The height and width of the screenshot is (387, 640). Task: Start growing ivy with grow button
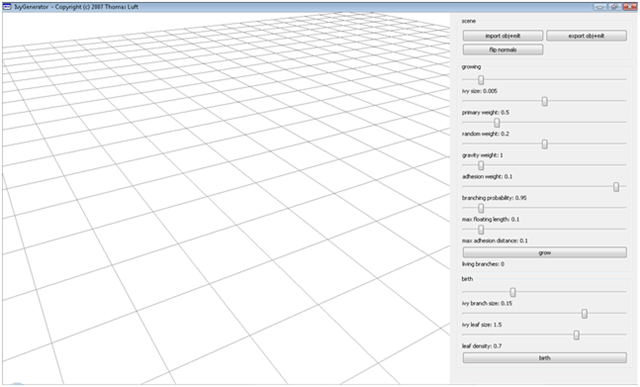coord(544,253)
